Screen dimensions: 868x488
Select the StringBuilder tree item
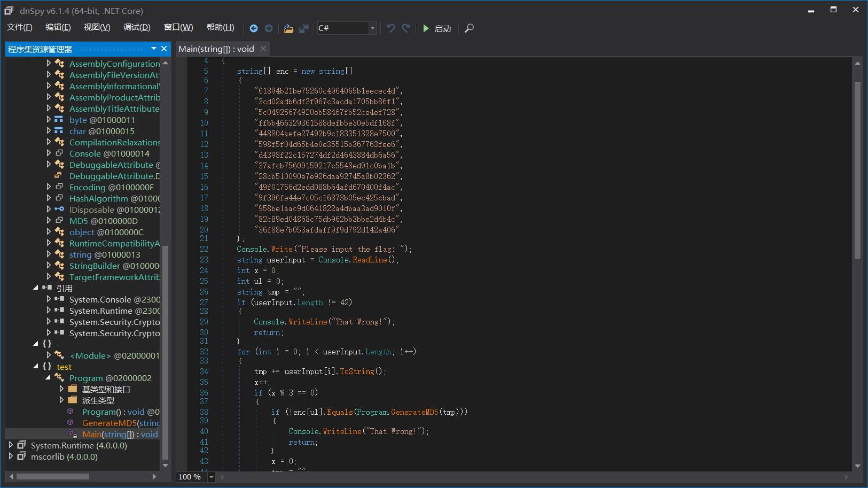(114, 266)
